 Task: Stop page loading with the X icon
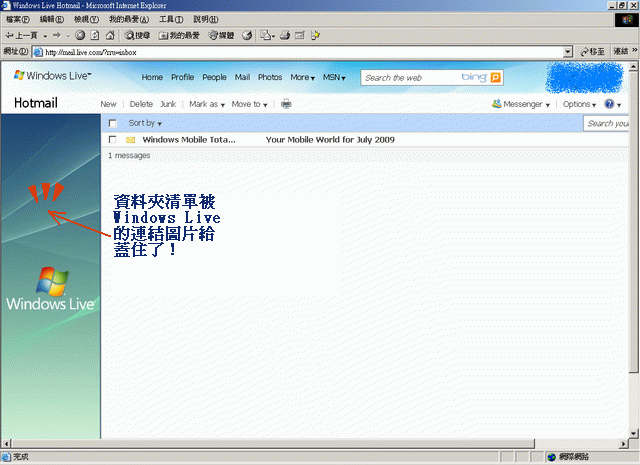coord(80,36)
